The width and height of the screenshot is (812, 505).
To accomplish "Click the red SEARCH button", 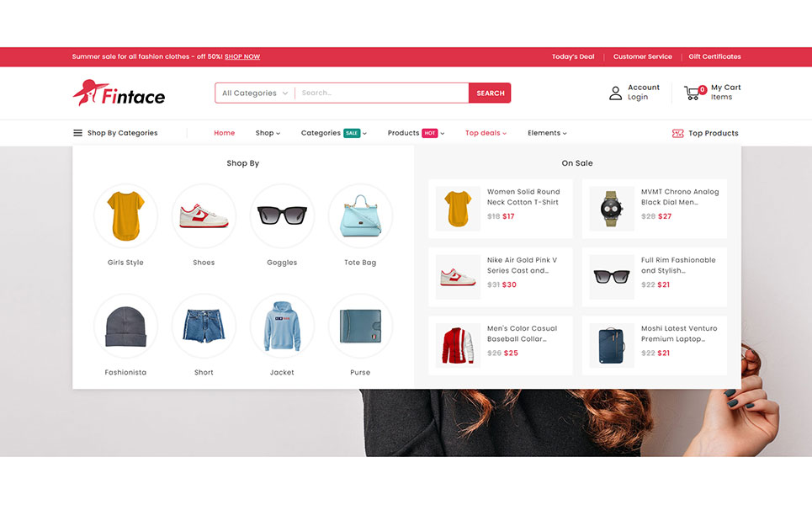I will click(490, 93).
